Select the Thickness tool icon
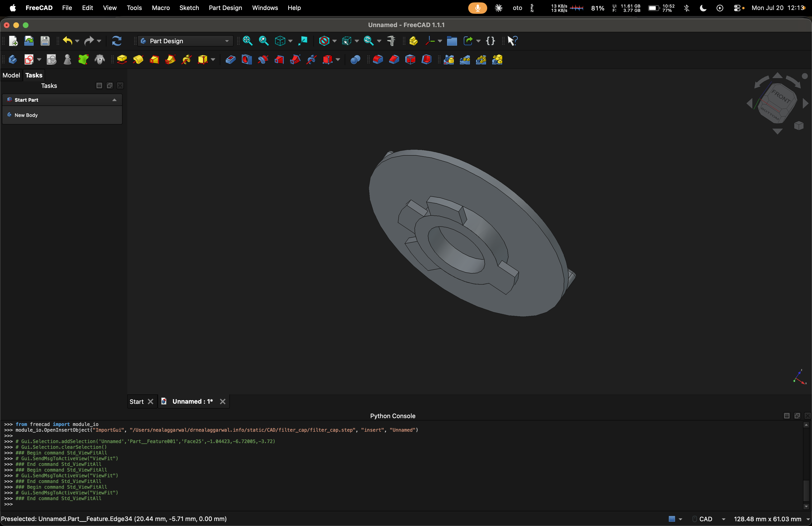 [x=426, y=60]
